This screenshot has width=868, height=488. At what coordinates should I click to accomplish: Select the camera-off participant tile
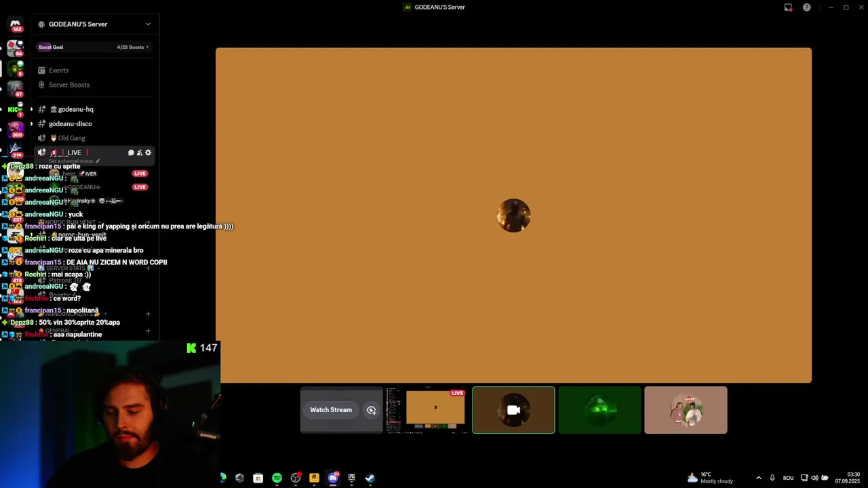(x=513, y=410)
